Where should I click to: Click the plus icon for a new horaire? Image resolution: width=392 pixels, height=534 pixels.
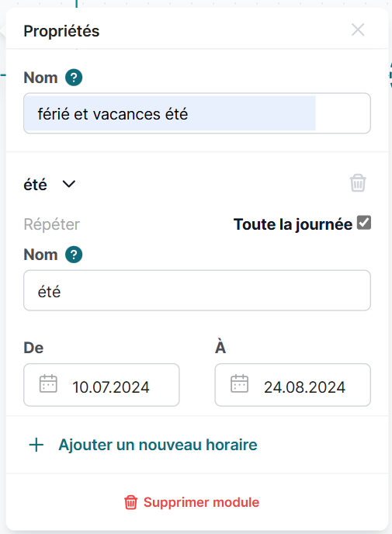pyautogui.click(x=36, y=445)
